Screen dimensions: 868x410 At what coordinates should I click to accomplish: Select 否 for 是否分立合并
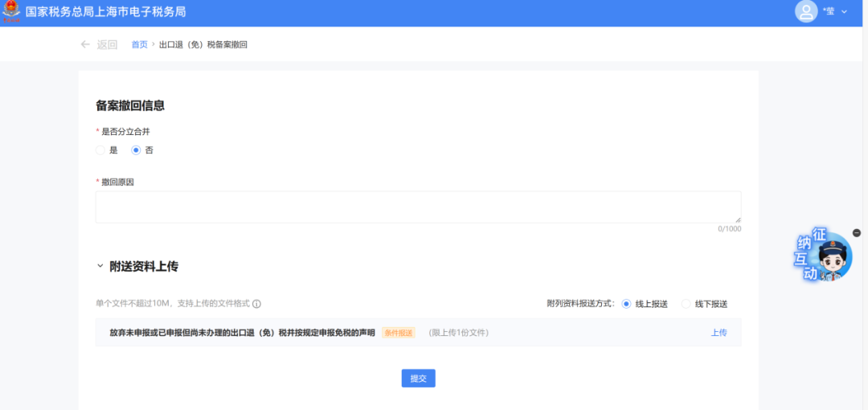tap(136, 150)
